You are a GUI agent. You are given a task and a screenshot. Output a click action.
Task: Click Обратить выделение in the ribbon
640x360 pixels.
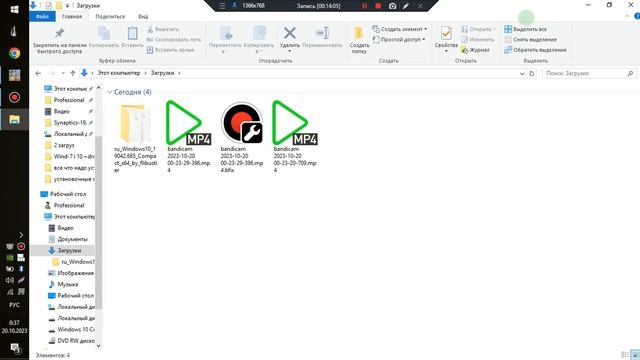535,50
